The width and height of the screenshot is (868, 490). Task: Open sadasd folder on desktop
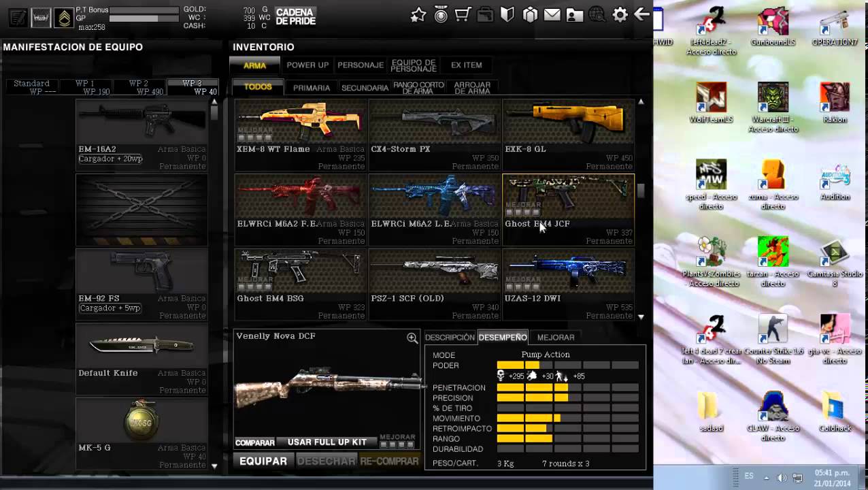(711, 412)
